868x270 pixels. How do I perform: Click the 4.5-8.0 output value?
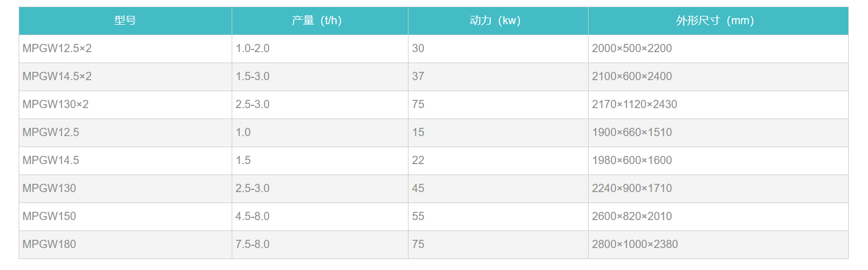pos(253,216)
